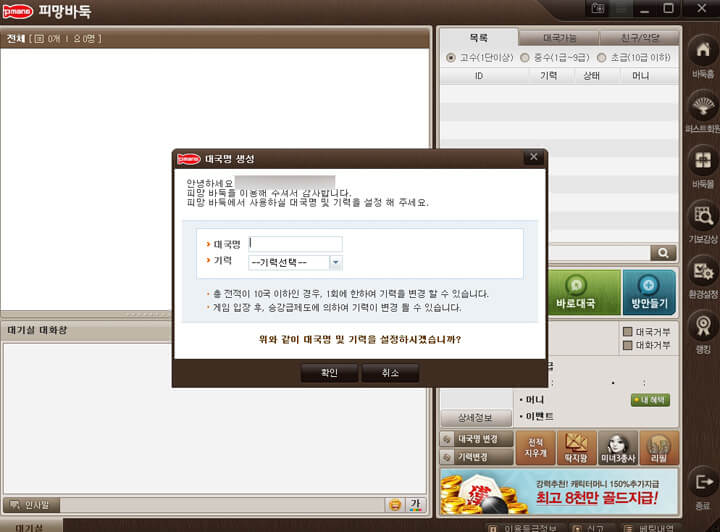720x532 pixels.
Task: Sort player list by 상태 column
Action: coord(591,76)
